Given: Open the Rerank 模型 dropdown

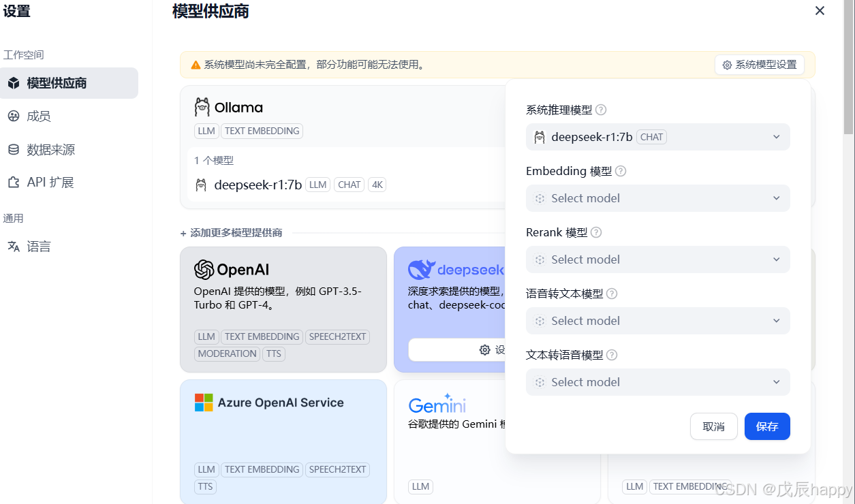Looking at the screenshot, I should click(x=658, y=259).
